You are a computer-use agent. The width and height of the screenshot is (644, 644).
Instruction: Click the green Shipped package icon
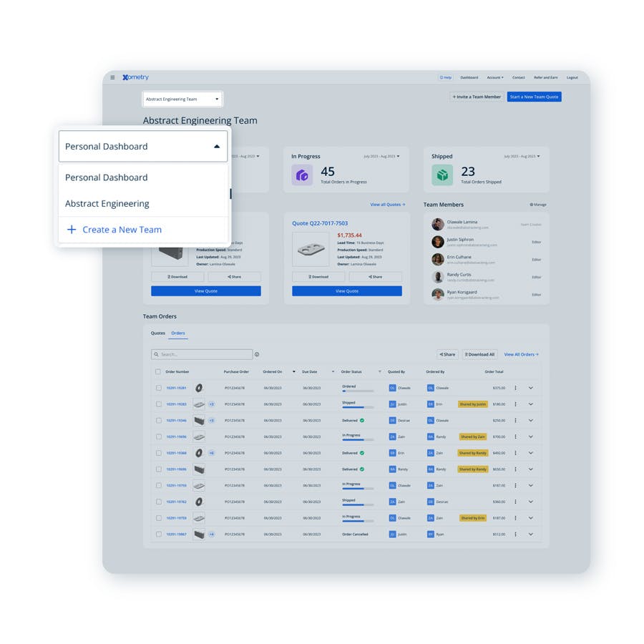(442, 175)
